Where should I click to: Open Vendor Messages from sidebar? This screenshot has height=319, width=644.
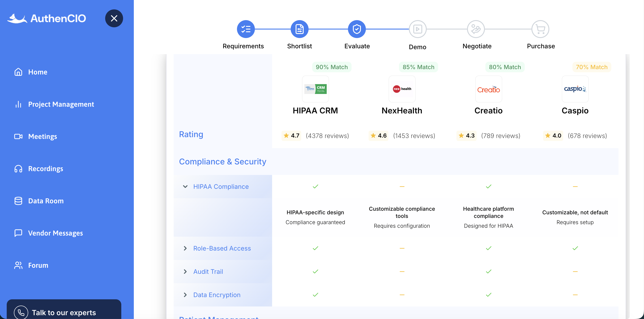(55, 233)
